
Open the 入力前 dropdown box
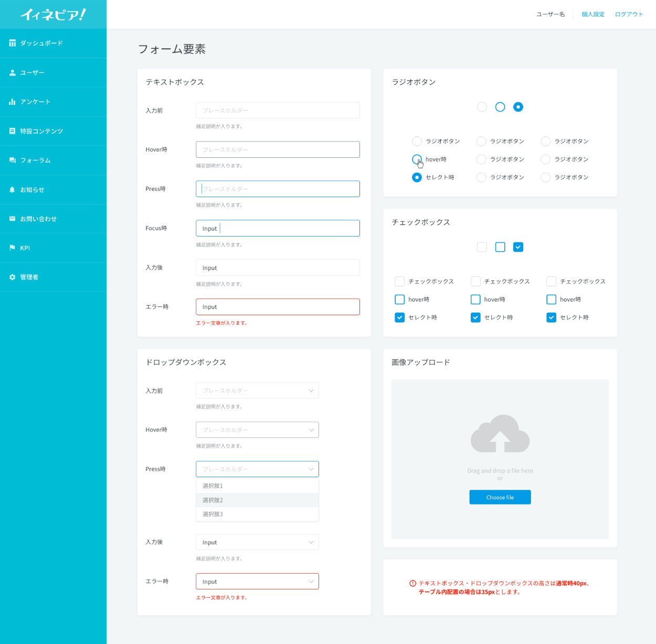pos(257,391)
